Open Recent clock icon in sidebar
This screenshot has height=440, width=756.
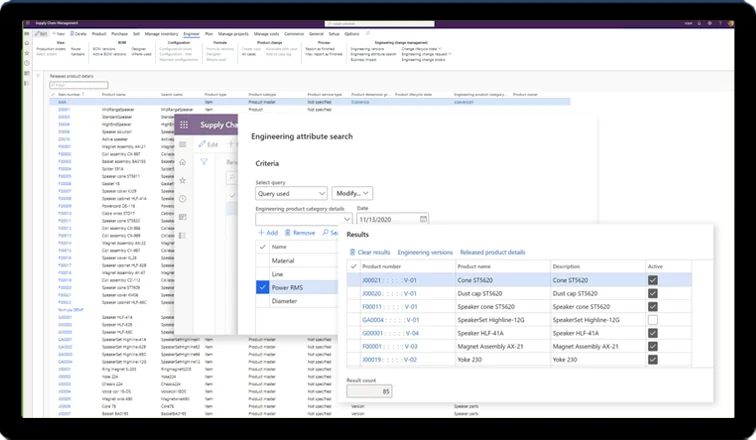click(183, 197)
